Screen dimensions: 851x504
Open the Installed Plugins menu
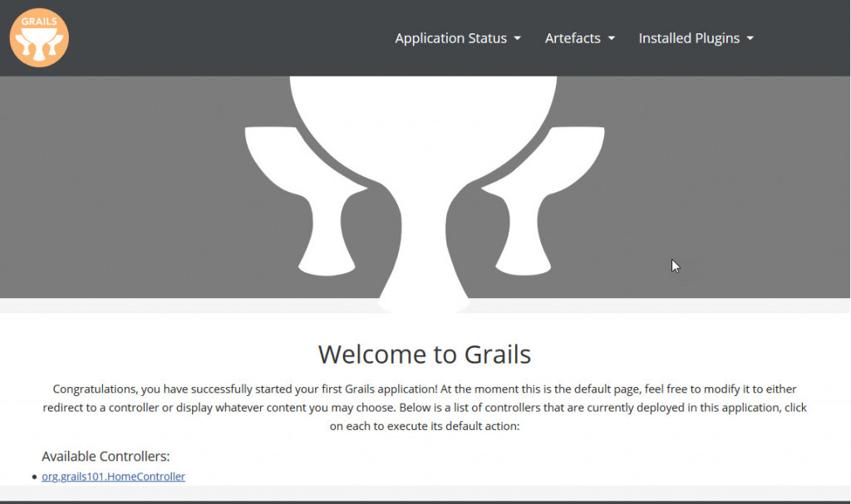(696, 38)
